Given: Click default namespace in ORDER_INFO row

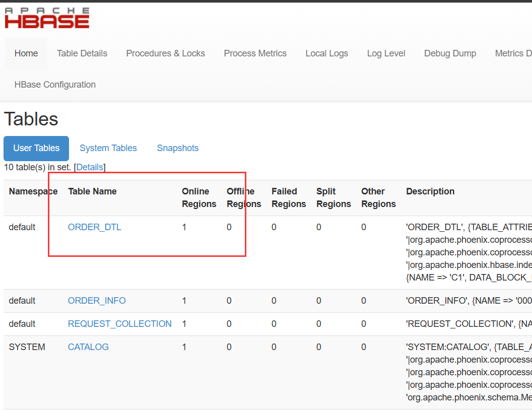Looking at the screenshot, I should click(22, 301).
